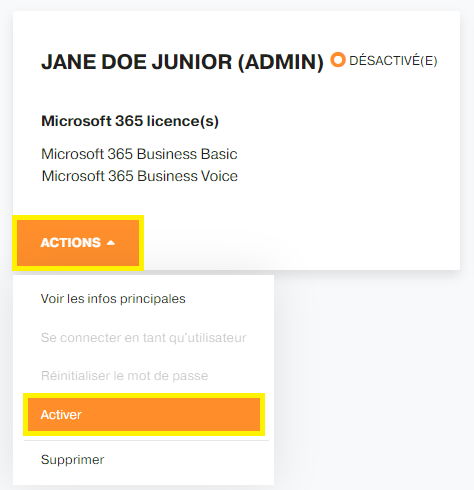The width and height of the screenshot is (474, 490).
Task: Activate the user with Activer
Action: tap(144, 414)
